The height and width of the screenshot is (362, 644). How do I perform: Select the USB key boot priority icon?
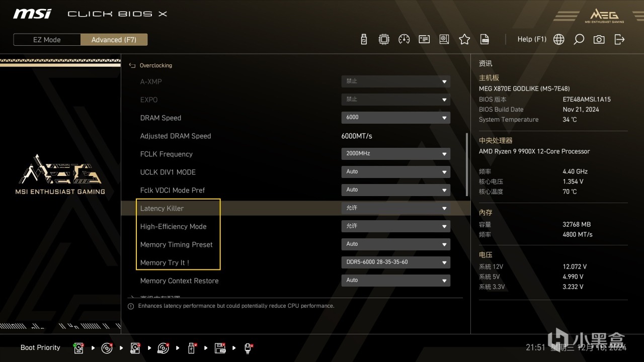pos(192,348)
